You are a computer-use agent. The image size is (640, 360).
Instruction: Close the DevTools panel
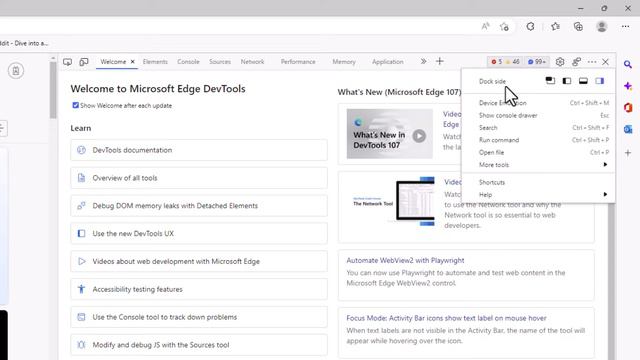(x=605, y=62)
